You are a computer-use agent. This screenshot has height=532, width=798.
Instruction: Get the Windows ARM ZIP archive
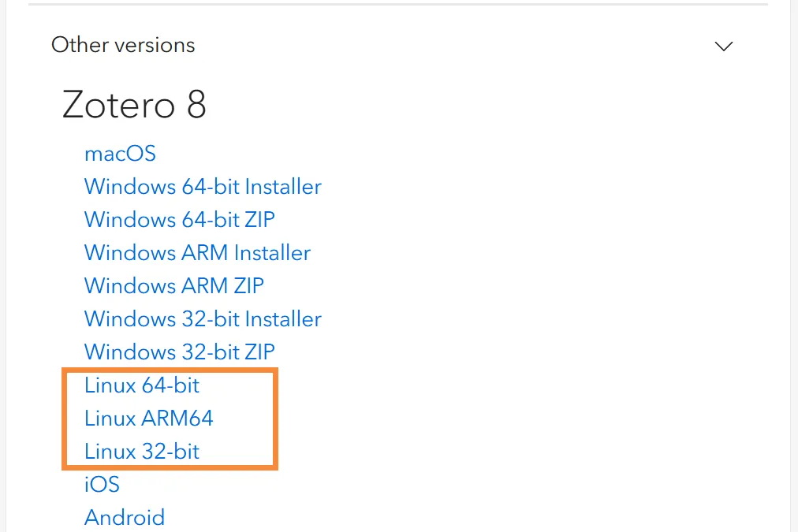(x=174, y=285)
